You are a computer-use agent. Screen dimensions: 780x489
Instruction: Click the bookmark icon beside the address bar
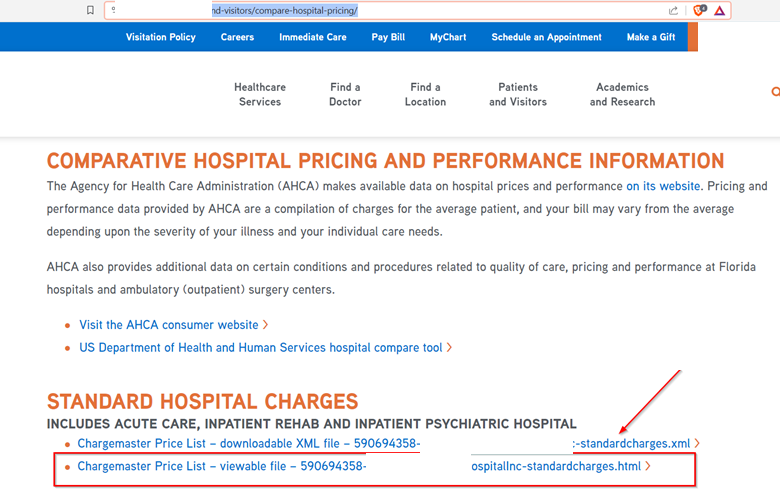[91, 10]
